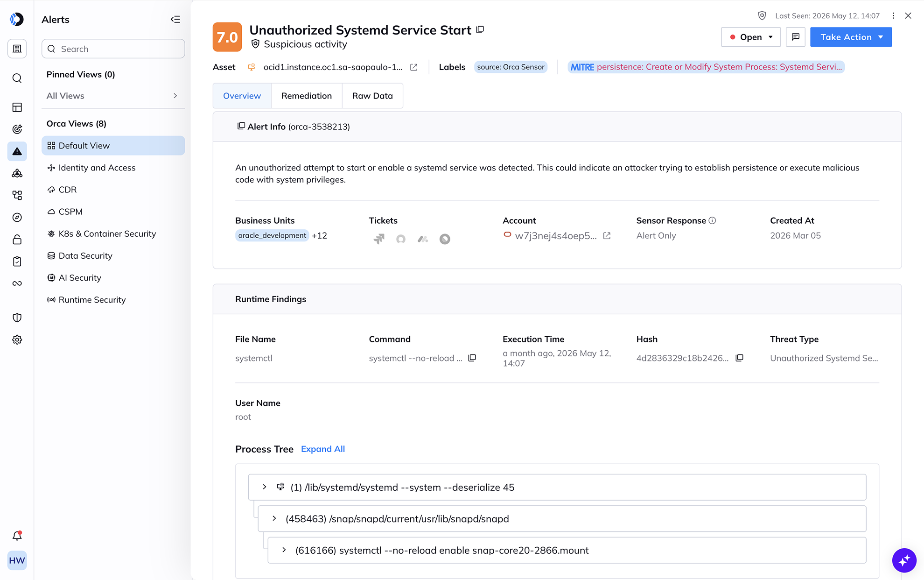Switch to the Raw Data tab
The image size is (924, 580).
click(372, 96)
